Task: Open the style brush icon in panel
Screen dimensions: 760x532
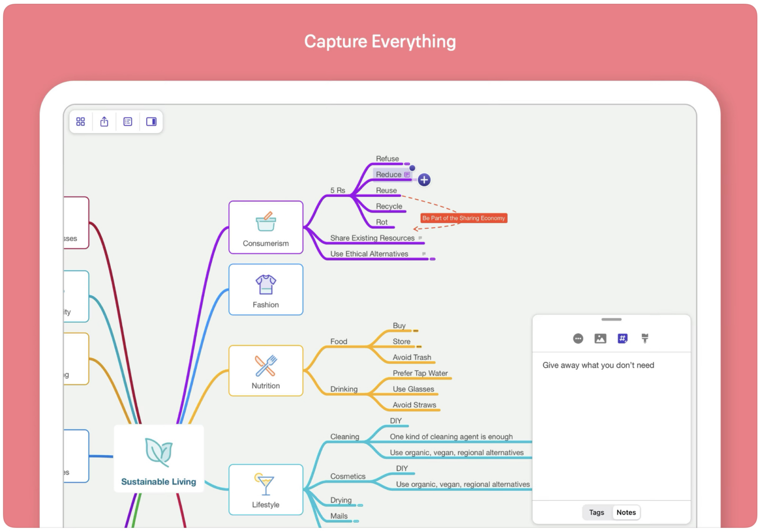Action: 645,338
